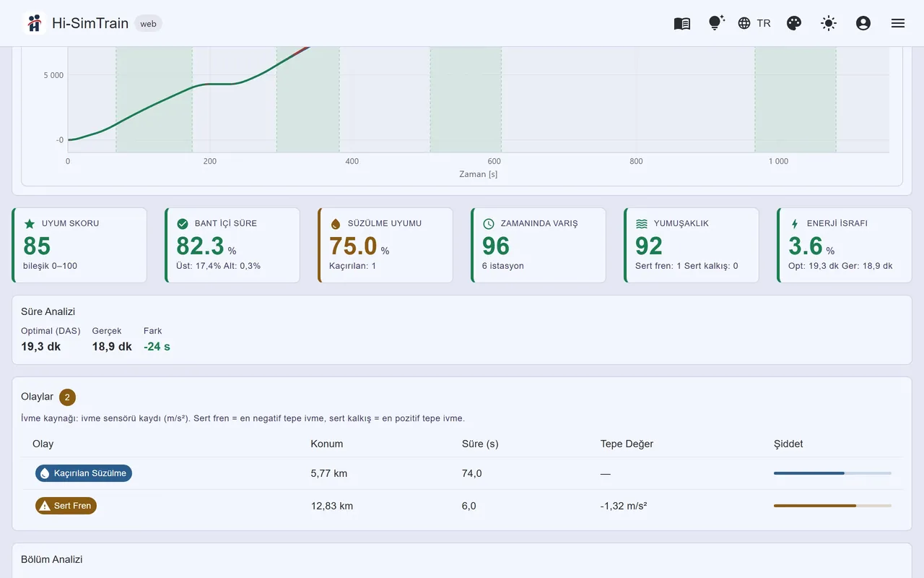Click the 82.3 band time value
Screen dimensions: 924x578
(200, 246)
